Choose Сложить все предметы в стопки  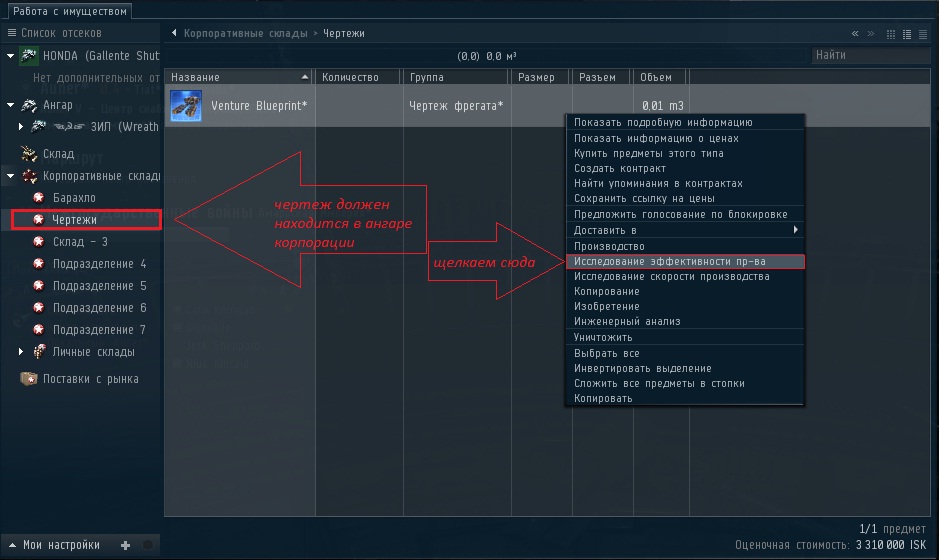click(x=684, y=383)
